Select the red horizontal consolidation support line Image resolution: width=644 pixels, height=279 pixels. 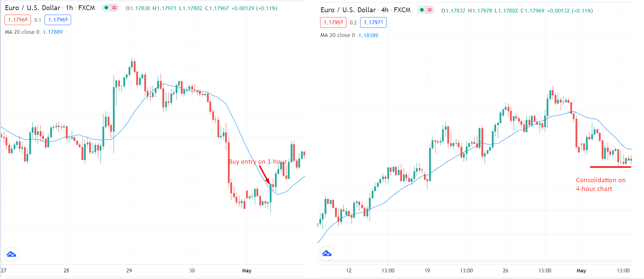(610, 167)
